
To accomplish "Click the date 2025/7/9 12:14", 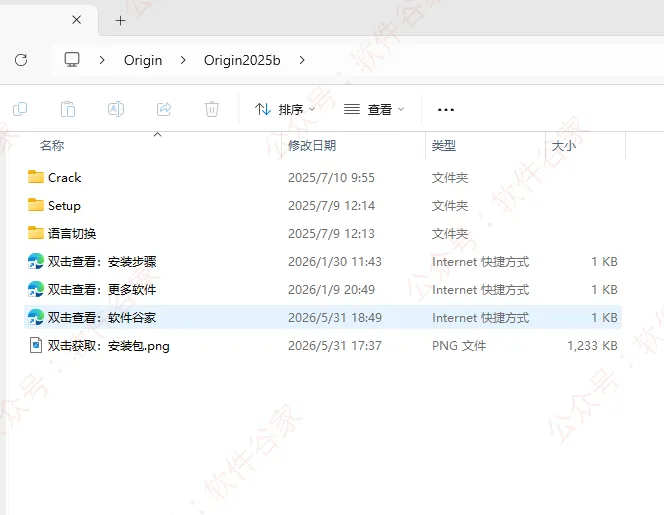I will point(332,205).
